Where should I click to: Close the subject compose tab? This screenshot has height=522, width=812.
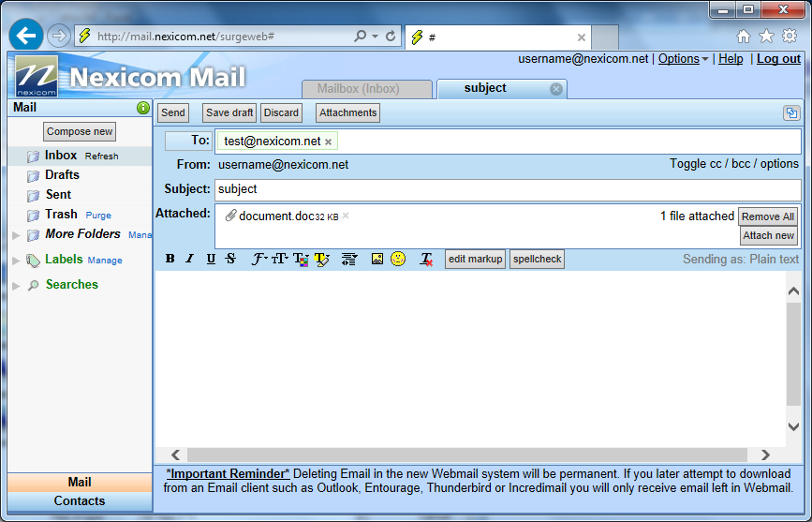[556, 89]
